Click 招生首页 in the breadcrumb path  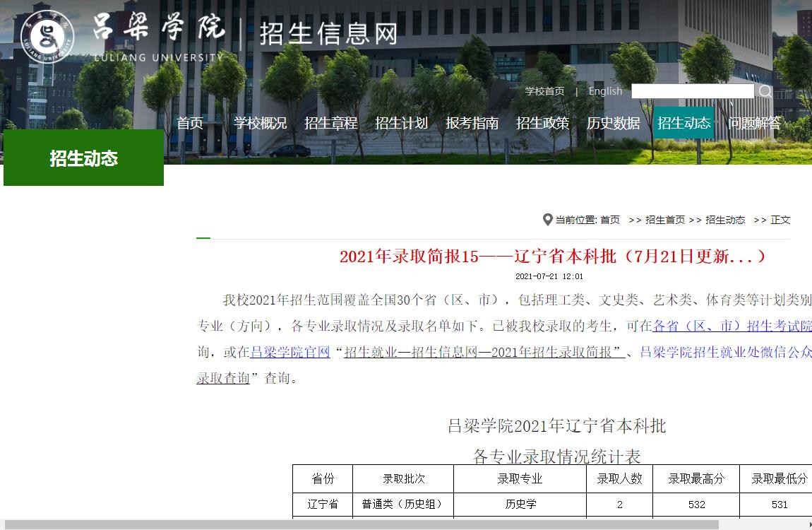(665, 220)
